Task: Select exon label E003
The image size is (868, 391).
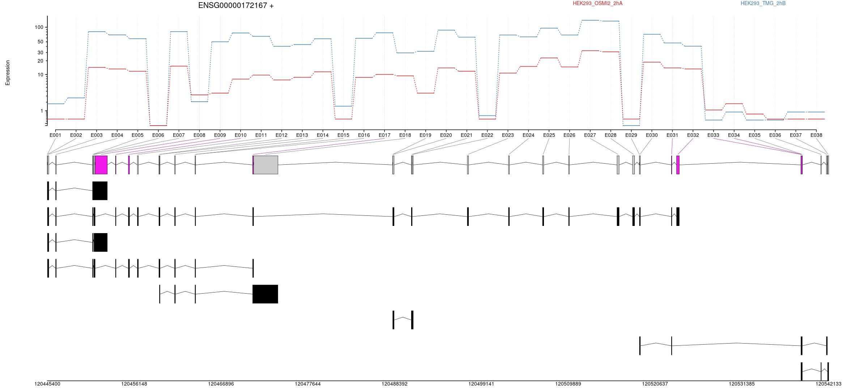Action: [97, 135]
